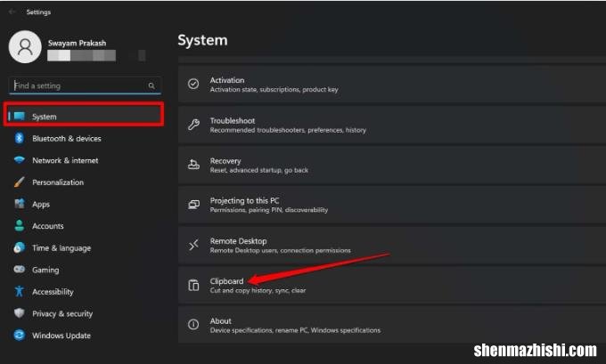Click the Projecting to this PC icon
606x364 pixels.
click(x=193, y=205)
